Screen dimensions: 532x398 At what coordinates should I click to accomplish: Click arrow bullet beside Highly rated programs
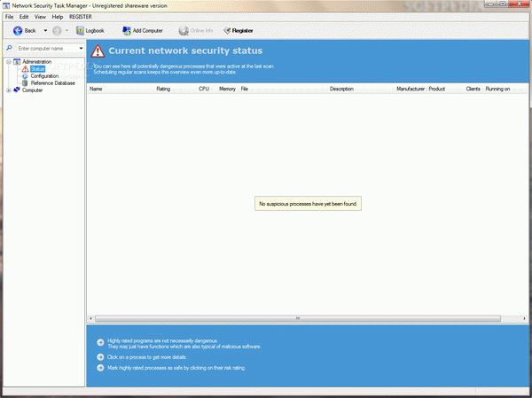[x=100, y=342]
